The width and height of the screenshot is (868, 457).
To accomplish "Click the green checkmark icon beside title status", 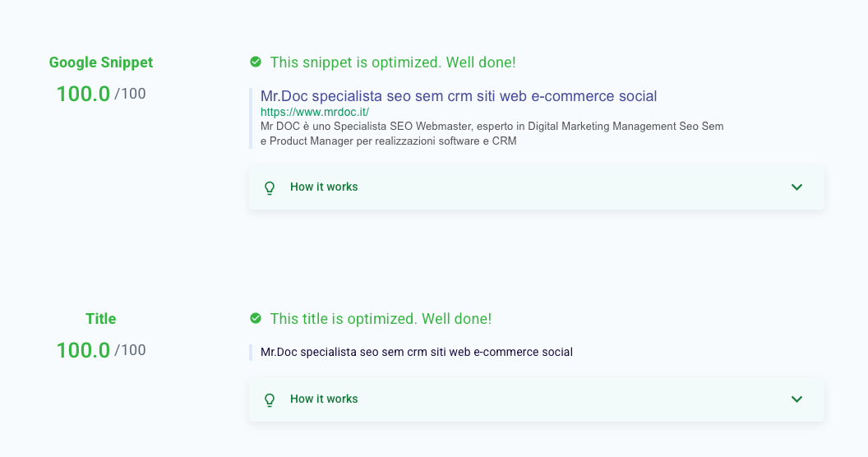I will (x=255, y=318).
